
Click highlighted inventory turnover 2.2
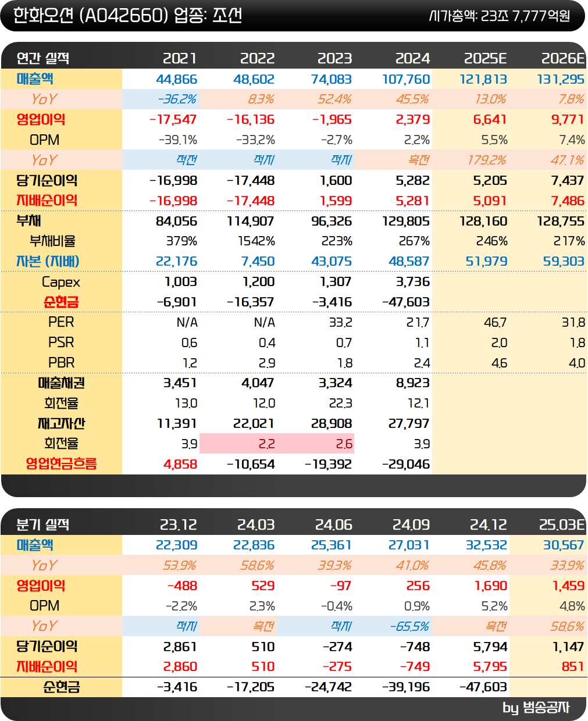[266, 444]
